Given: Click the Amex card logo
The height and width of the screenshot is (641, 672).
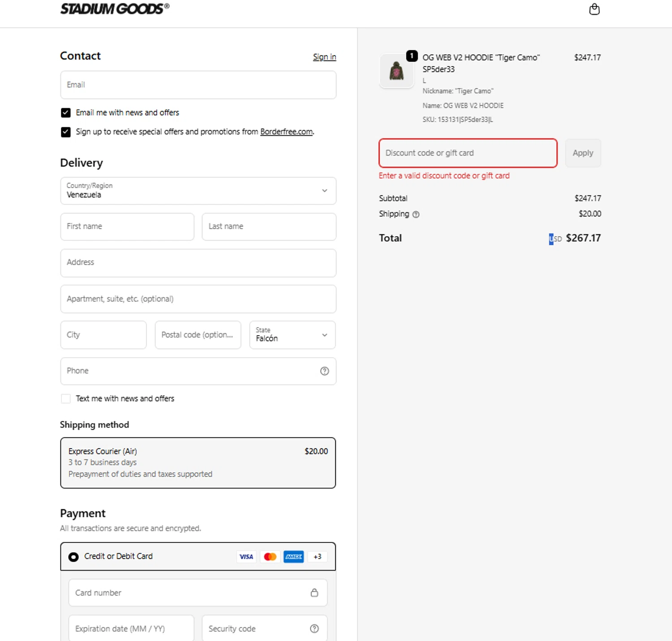Looking at the screenshot, I should coord(294,557).
